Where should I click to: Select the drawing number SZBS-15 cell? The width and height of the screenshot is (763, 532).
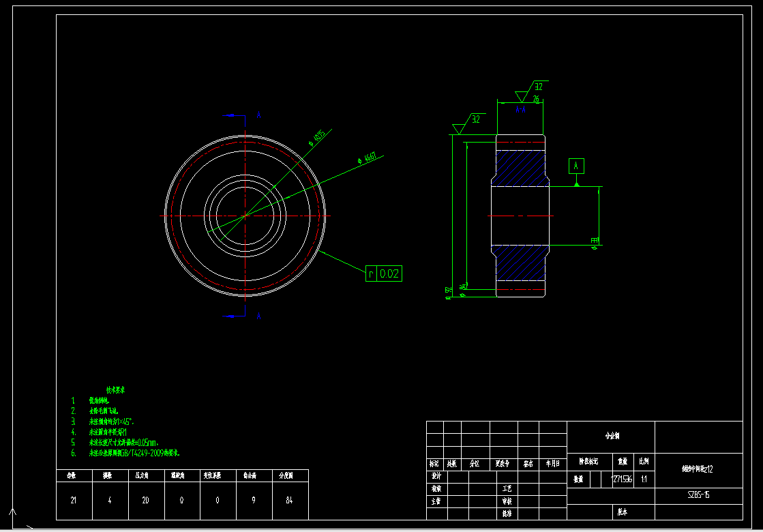pos(699,494)
